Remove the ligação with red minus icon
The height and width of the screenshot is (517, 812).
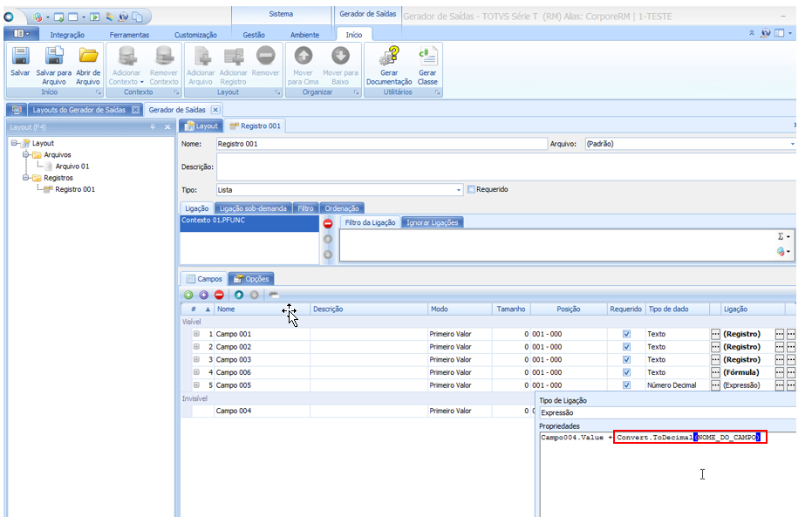click(x=328, y=223)
